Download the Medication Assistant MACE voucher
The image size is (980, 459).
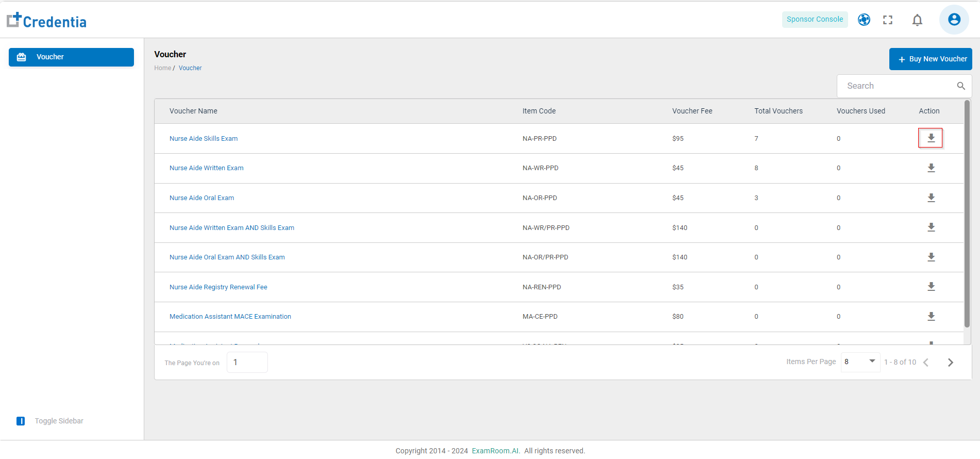931,317
